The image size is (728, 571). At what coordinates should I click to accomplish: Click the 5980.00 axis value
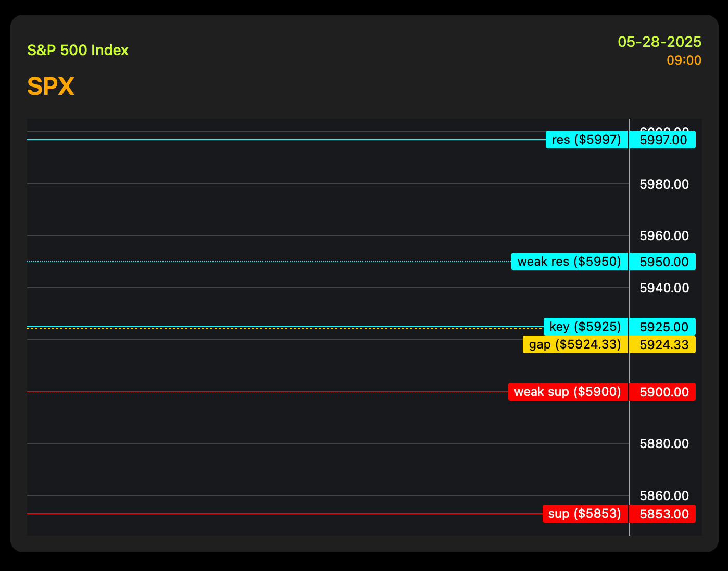664,184
